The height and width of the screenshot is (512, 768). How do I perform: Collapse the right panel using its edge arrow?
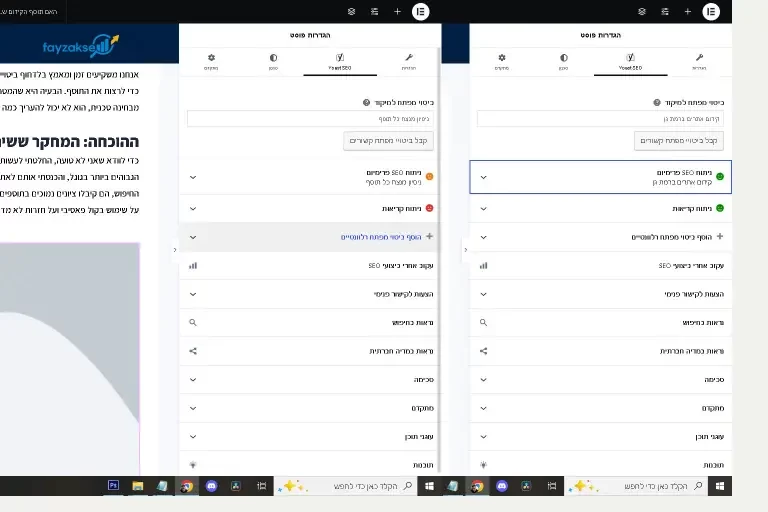coord(465,249)
